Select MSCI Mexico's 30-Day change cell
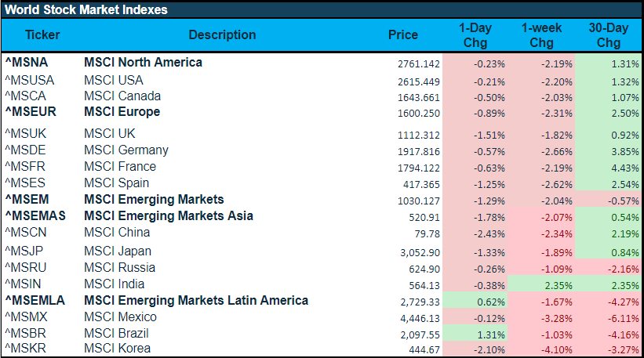The height and width of the screenshot is (358, 644). pyautogui.click(x=608, y=318)
